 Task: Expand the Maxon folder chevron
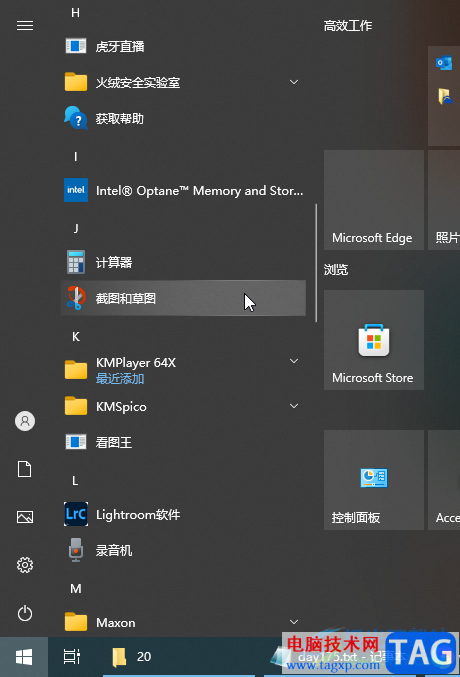click(294, 622)
